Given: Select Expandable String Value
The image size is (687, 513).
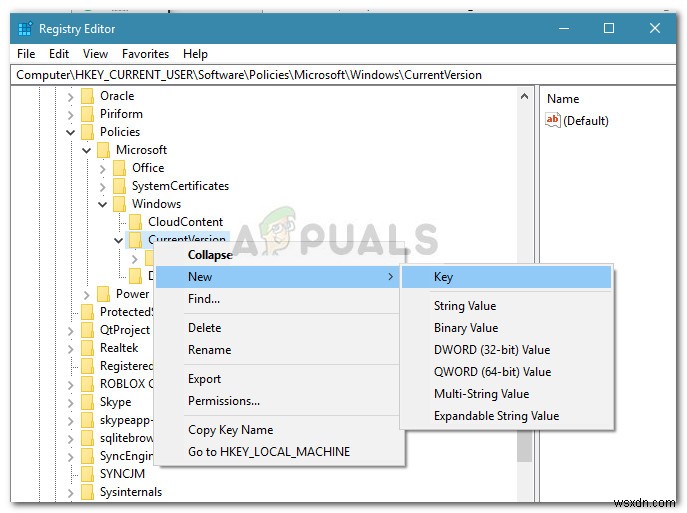Looking at the screenshot, I should coord(506,415).
